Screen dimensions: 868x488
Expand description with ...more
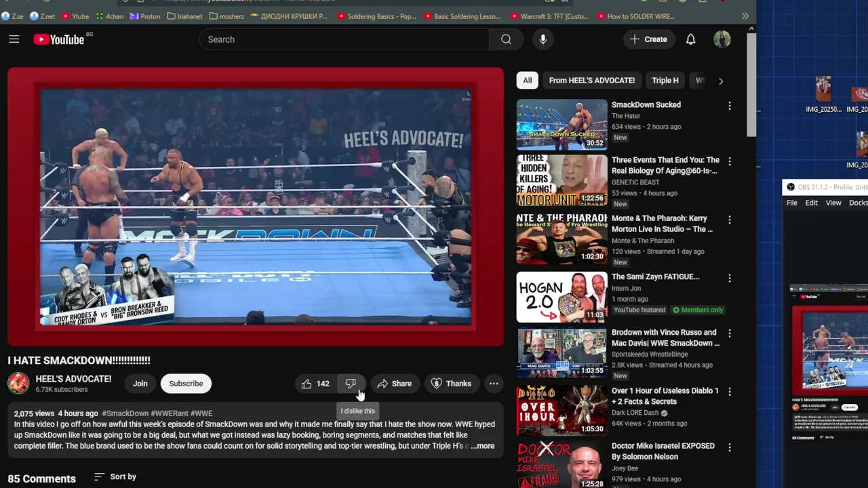(483, 446)
